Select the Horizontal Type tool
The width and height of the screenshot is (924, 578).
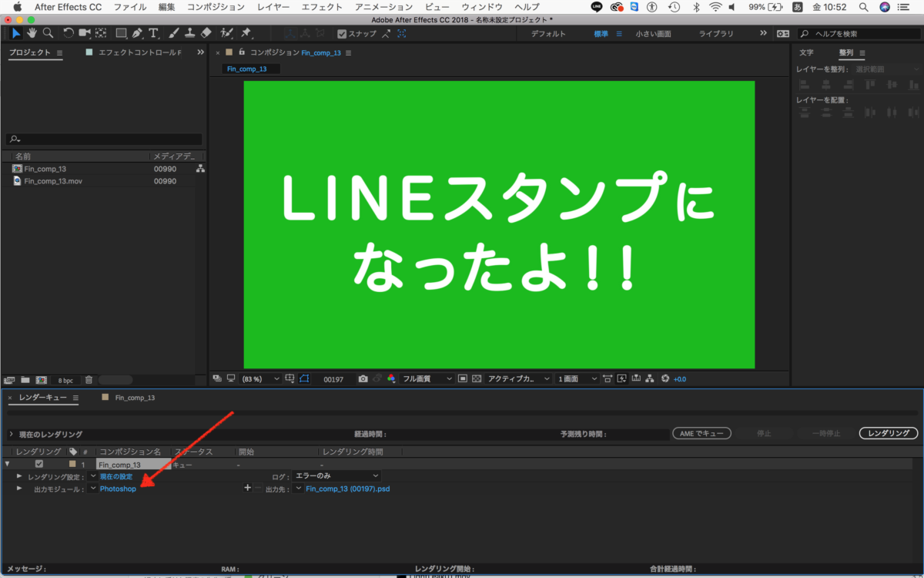[x=154, y=33]
